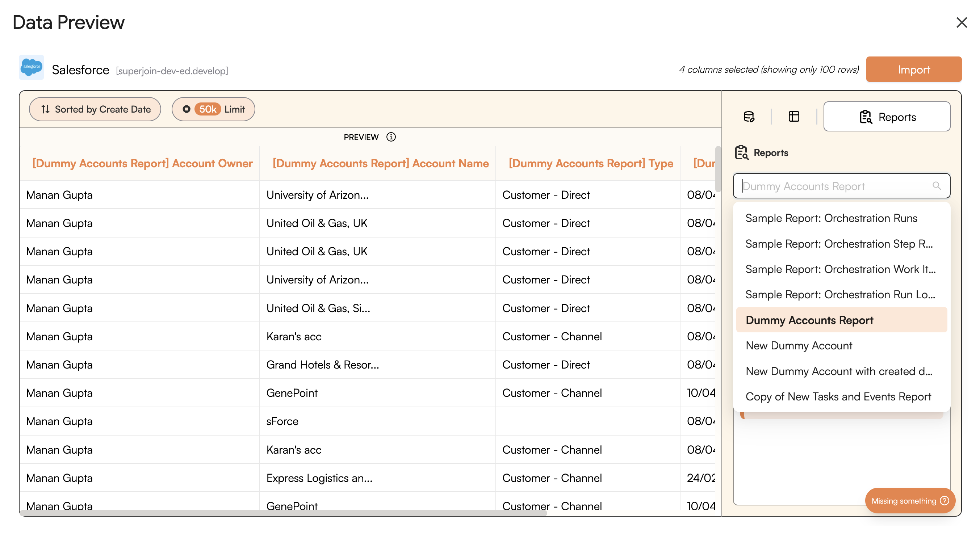Click the search magnifier icon in report field
This screenshot has width=980, height=538.
[936, 186]
